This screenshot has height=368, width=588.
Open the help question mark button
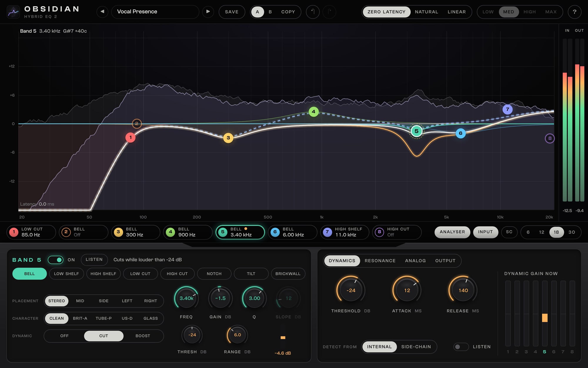(574, 12)
